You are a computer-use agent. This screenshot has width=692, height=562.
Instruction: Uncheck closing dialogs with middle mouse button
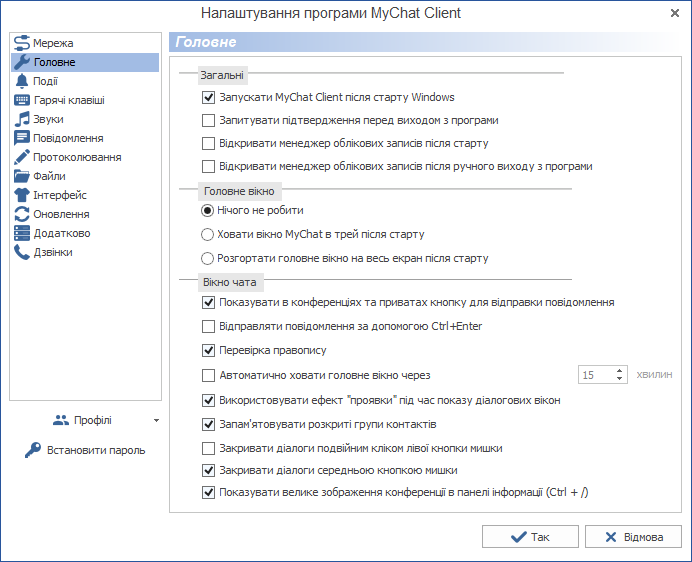208,471
